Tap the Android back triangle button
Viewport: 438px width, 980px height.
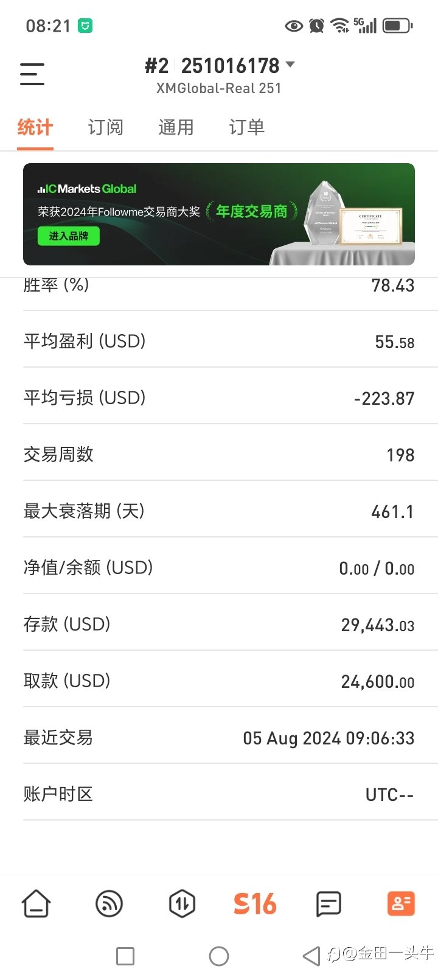coord(311,956)
